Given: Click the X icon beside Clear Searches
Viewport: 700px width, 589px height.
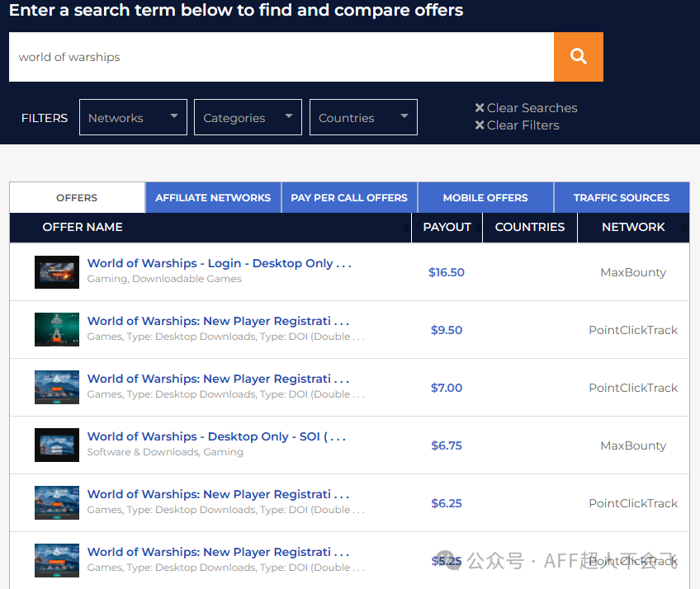Looking at the screenshot, I should [x=480, y=107].
